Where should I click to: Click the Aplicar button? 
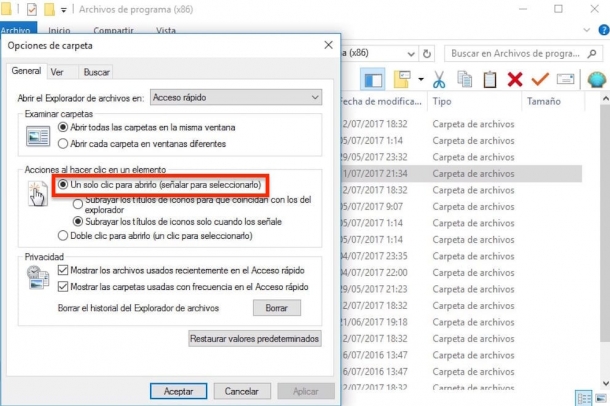click(306, 391)
